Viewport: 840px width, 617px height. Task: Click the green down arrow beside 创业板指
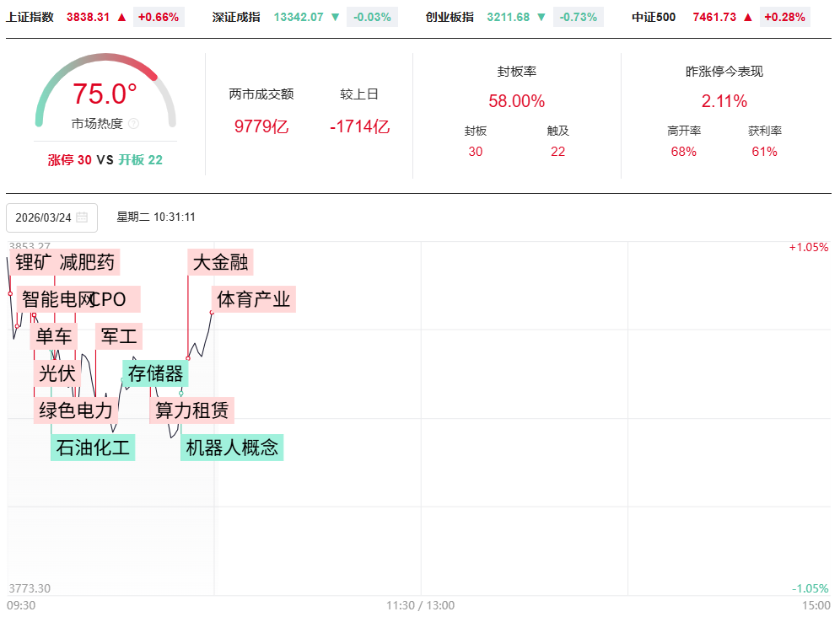coord(541,17)
